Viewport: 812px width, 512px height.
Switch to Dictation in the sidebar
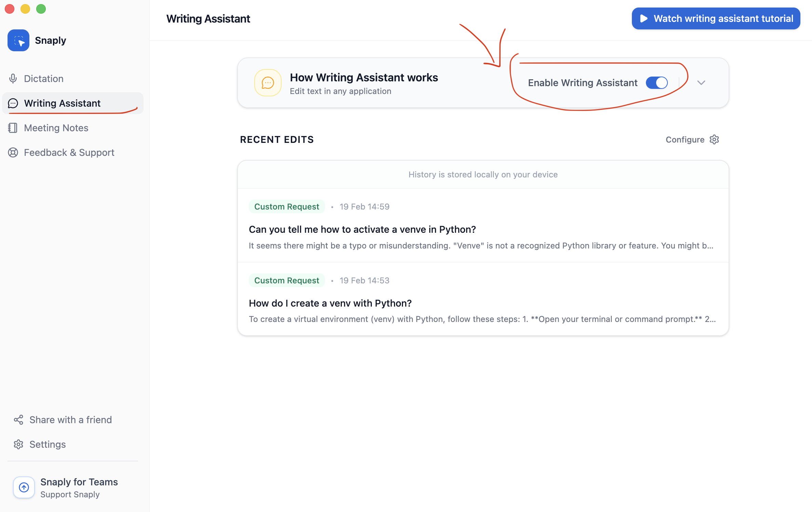(44, 78)
